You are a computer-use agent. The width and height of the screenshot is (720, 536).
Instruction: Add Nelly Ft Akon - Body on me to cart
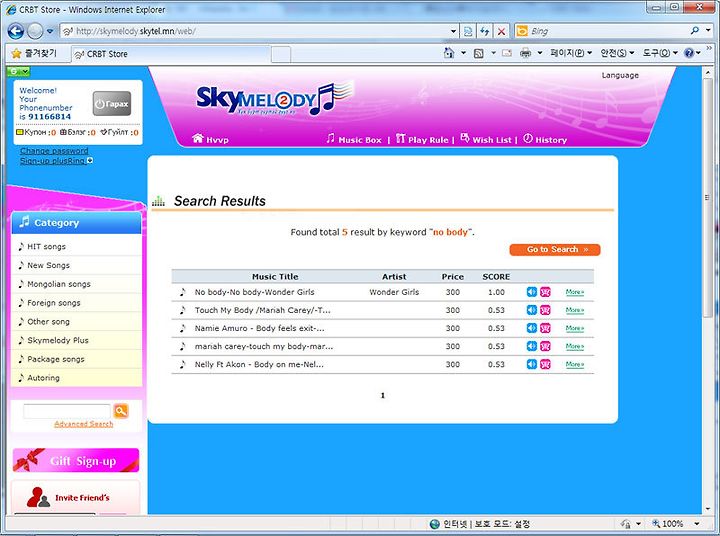coord(545,364)
